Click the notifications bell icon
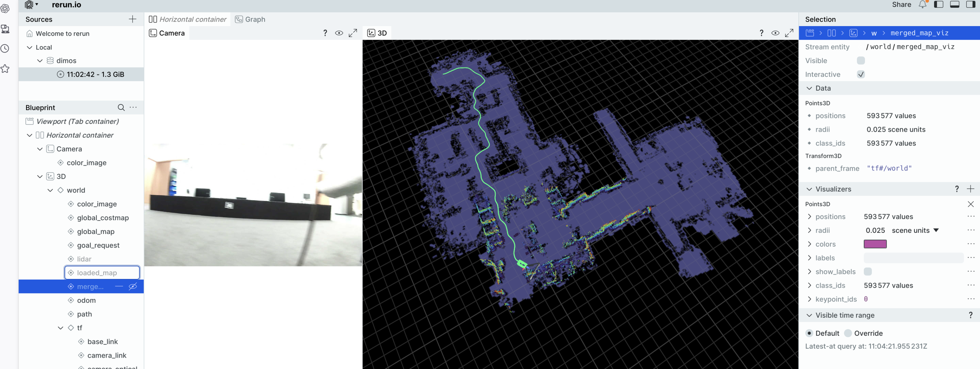This screenshot has height=369, width=980. click(x=923, y=4)
